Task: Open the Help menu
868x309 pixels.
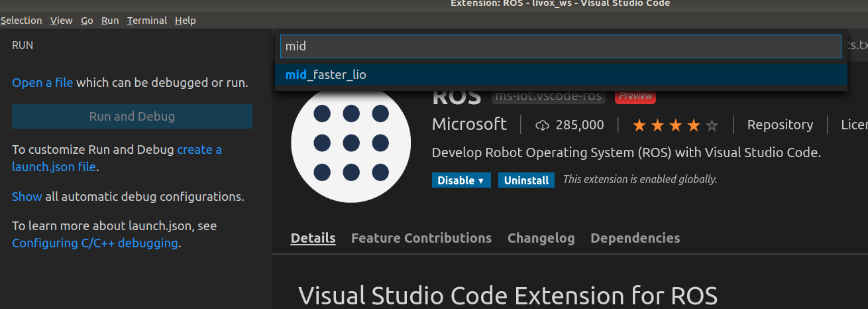Action: 186,21
